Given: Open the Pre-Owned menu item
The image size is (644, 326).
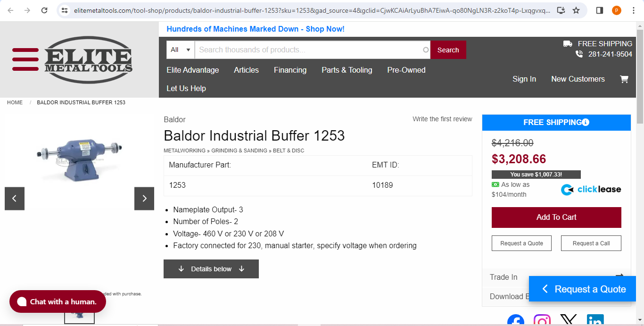Looking at the screenshot, I should (x=406, y=70).
